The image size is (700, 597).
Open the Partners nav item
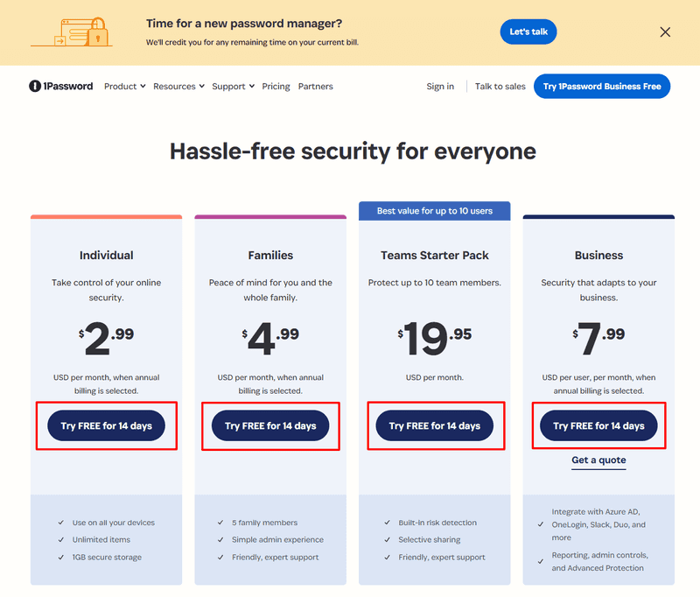316,86
